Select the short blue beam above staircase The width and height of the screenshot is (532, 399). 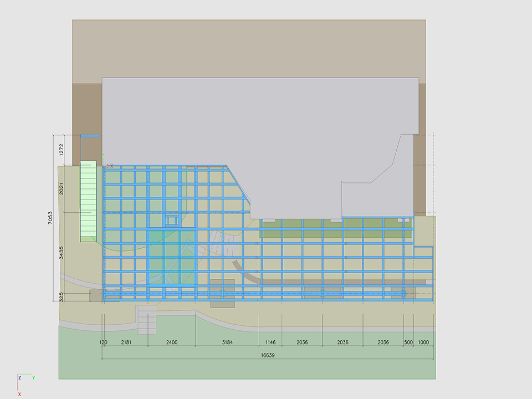pyautogui.click(x=90, y=136)
